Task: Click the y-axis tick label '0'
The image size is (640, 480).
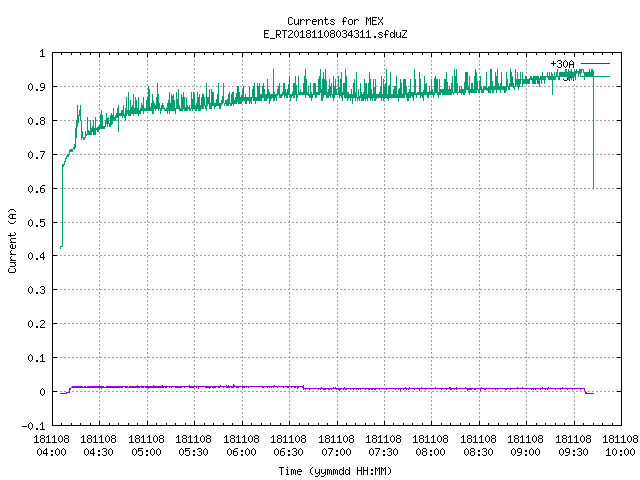Action: coord(42,392)
